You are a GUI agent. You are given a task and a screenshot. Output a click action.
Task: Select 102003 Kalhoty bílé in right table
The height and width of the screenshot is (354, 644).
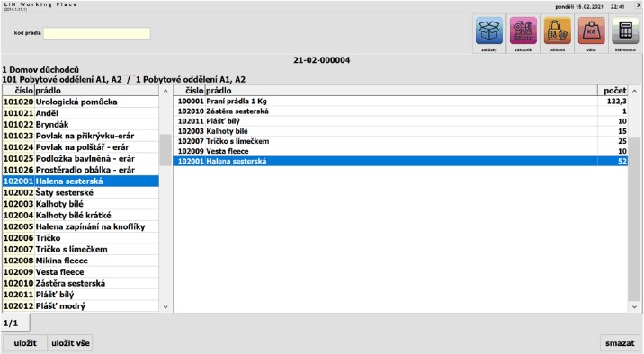click(x=400, y=131)
